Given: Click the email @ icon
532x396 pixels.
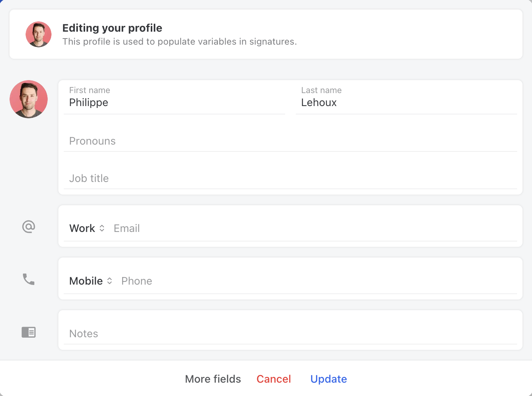Looking at the screenshot, I should [29, 226].
